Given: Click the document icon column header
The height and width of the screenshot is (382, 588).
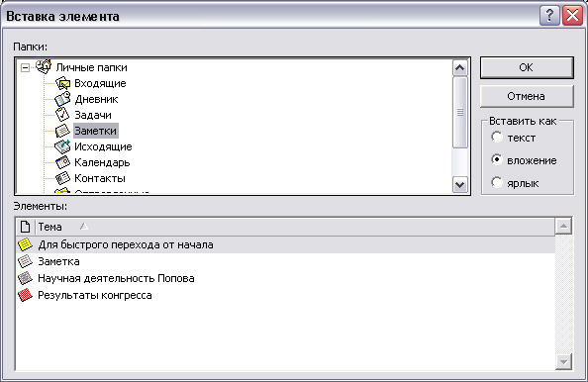Looking at the screenshot, I should coord(25,227).
